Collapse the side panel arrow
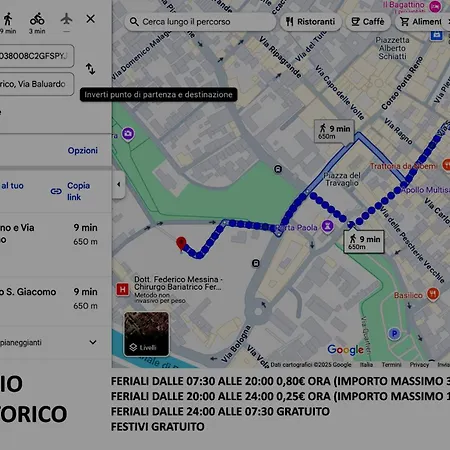 (118, 184)
